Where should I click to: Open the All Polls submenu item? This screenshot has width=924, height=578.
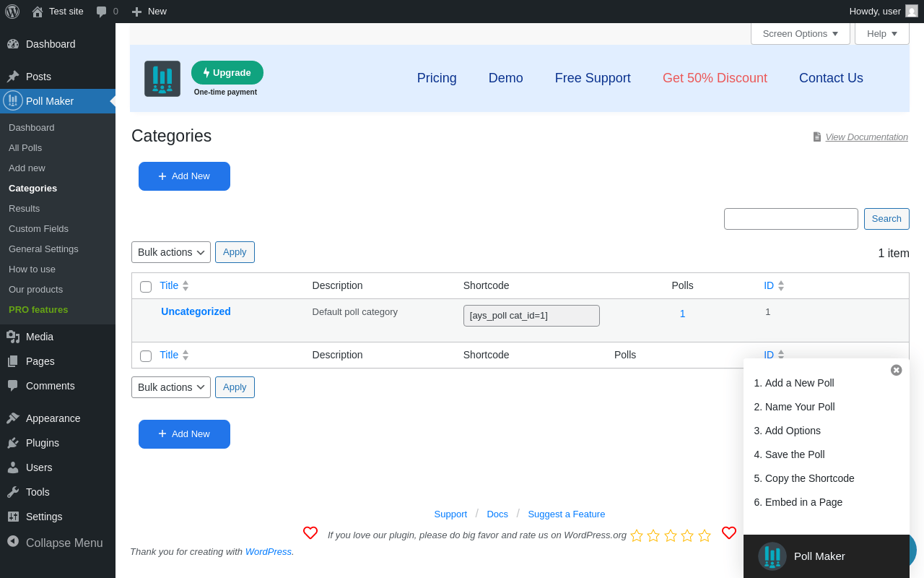25,147
